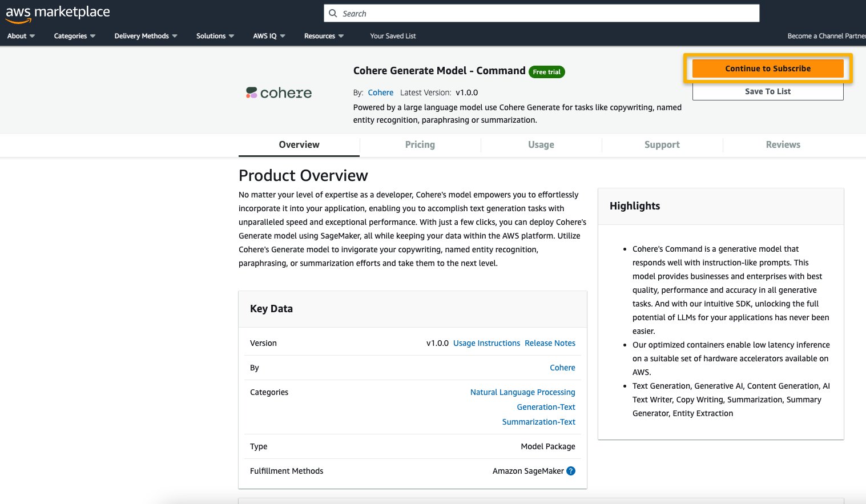Click the 'Amazon SageMaker' fulfillment value
The width and height of the screenshot is (866, 504).
[528, 471]
